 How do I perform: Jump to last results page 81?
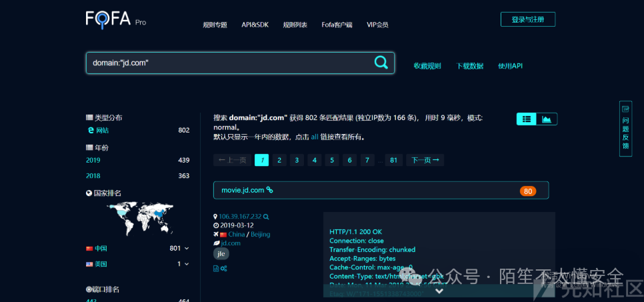coord(393,160)
